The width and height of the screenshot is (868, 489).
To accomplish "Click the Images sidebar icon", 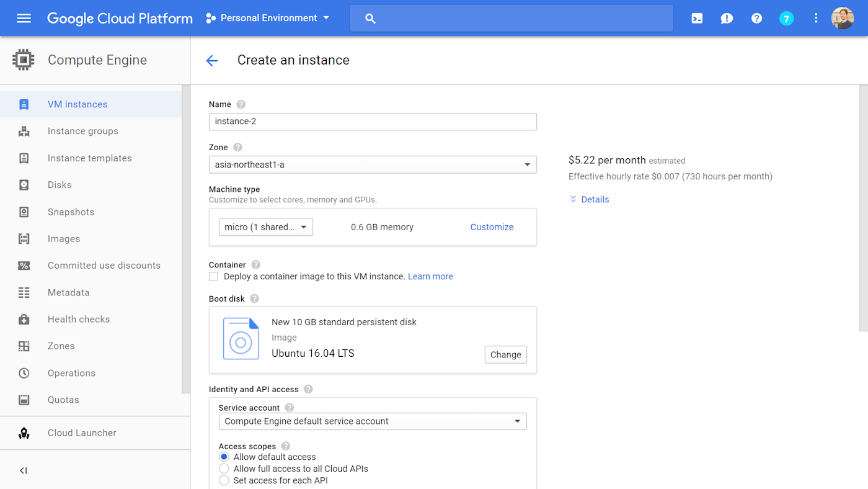I will point(24,239).
